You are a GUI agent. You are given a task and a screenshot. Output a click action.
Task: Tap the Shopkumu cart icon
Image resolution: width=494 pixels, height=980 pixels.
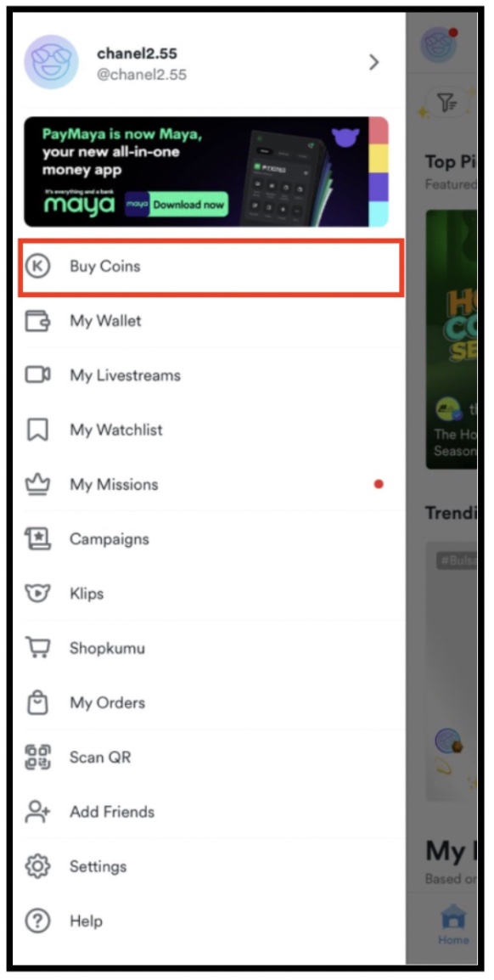click(x=37, y=647)
